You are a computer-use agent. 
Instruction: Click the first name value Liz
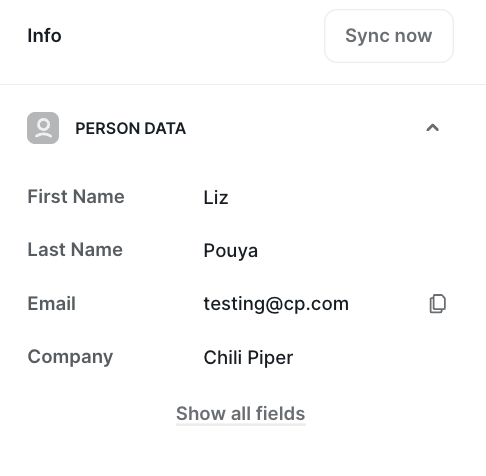[x=216, y=197]
